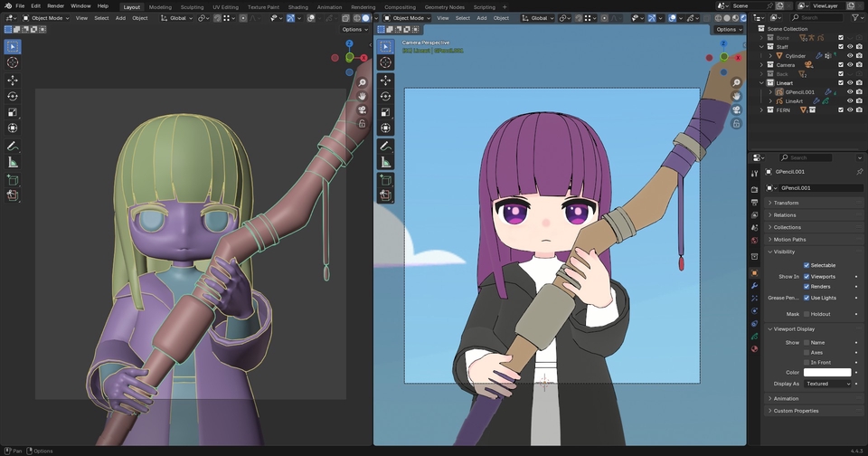Open the Render menu
The image size is (868, 456).
(x=55, y=6)
